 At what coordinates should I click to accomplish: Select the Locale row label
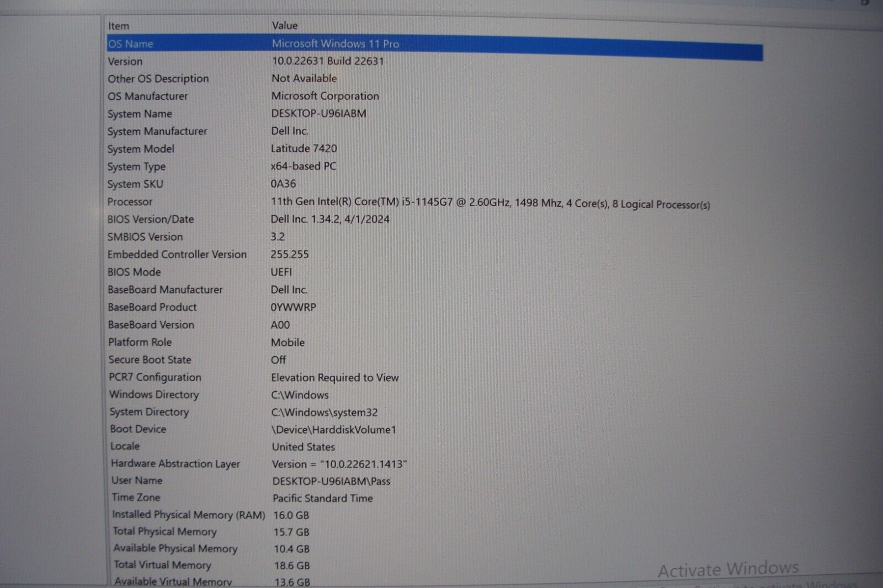point(125,446)
